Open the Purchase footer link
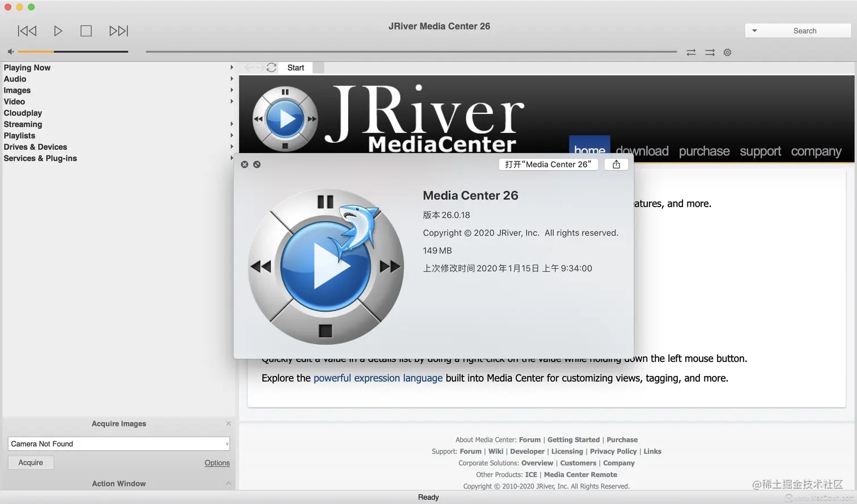Viewport: 857px width, 504px height. pyautogui.click(x=622, y=439)
